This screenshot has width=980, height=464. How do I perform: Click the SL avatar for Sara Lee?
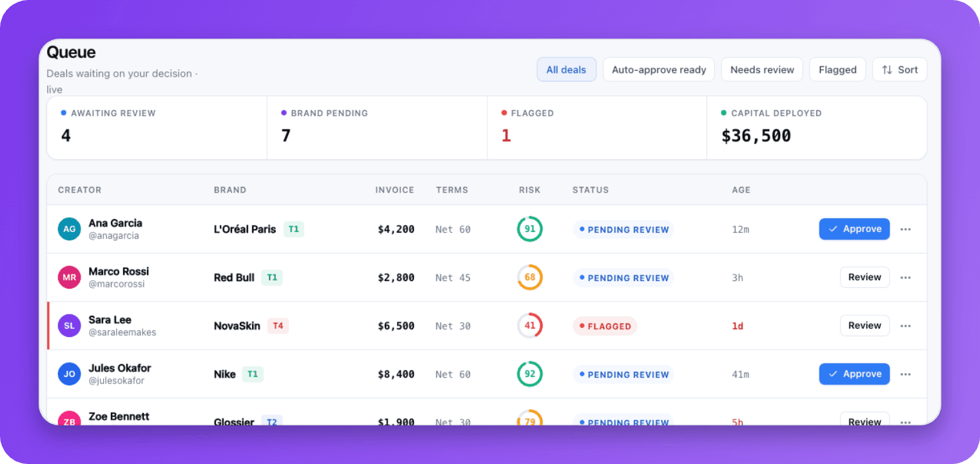[69, 326]
